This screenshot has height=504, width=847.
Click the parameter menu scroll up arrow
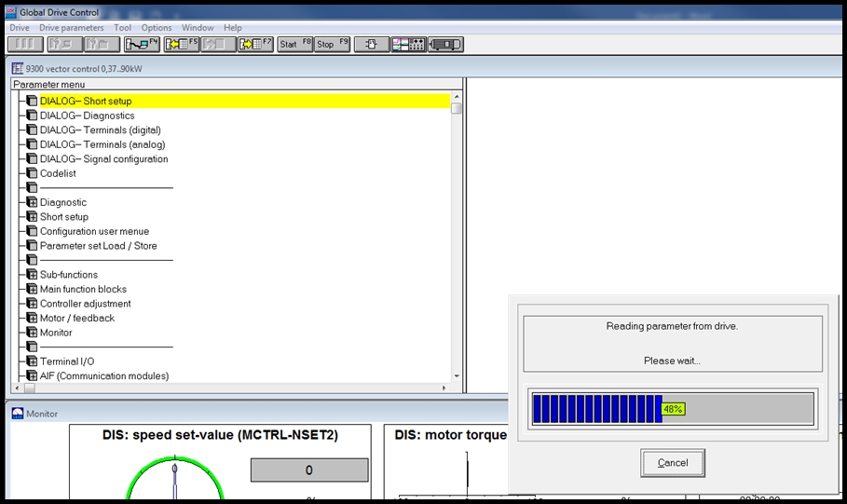[x=457, y=97]
